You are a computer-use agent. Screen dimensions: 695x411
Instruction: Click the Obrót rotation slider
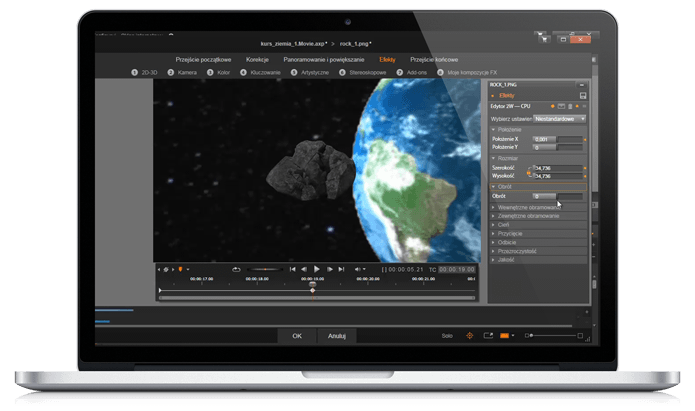pyautogui.click(x=558, y=196)
